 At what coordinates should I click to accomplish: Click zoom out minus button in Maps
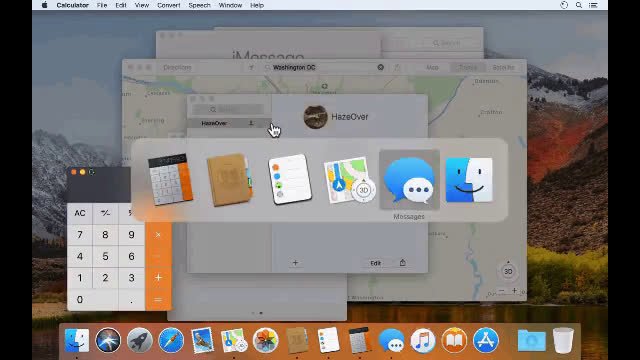[502, 291]
